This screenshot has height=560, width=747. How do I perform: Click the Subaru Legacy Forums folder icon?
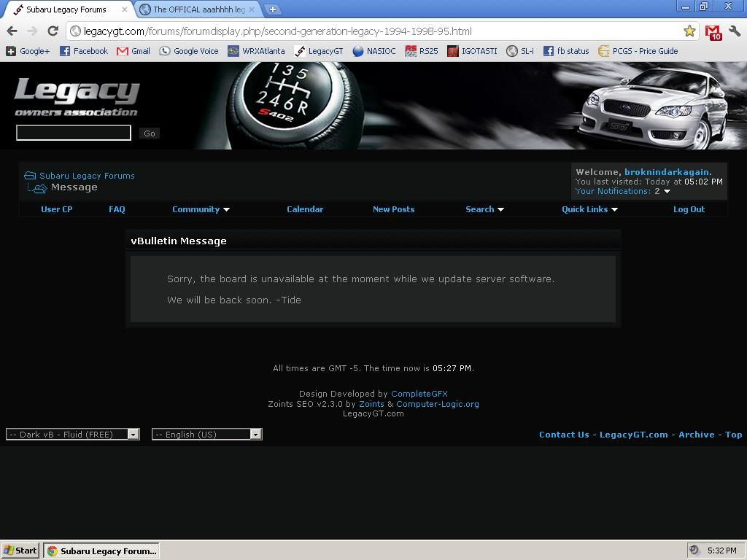30,176
